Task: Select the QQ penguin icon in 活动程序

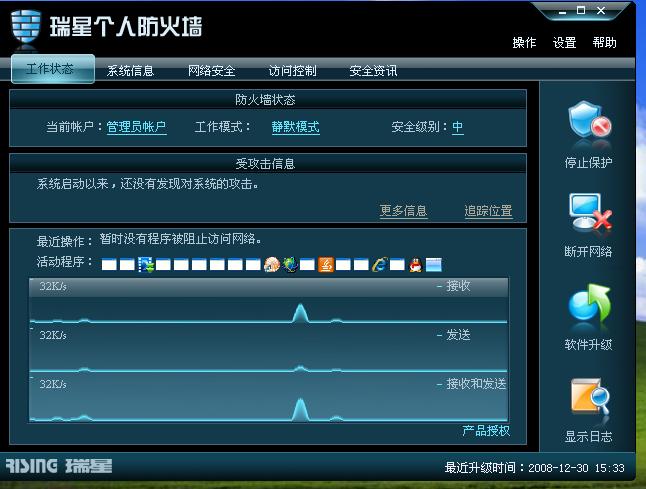Action: [x=416, y=264]
